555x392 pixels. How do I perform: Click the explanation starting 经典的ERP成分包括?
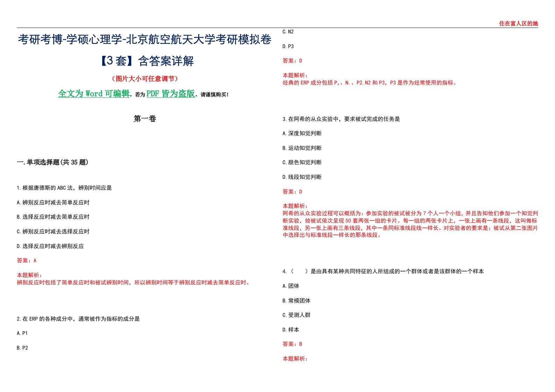pos(370,83)
